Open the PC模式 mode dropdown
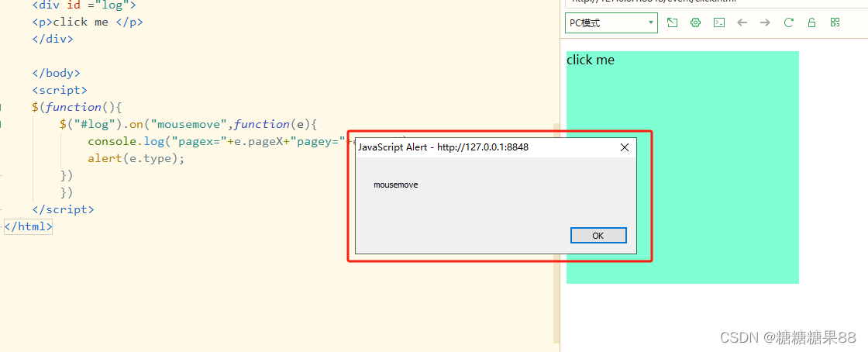 (x=611, y=23)
